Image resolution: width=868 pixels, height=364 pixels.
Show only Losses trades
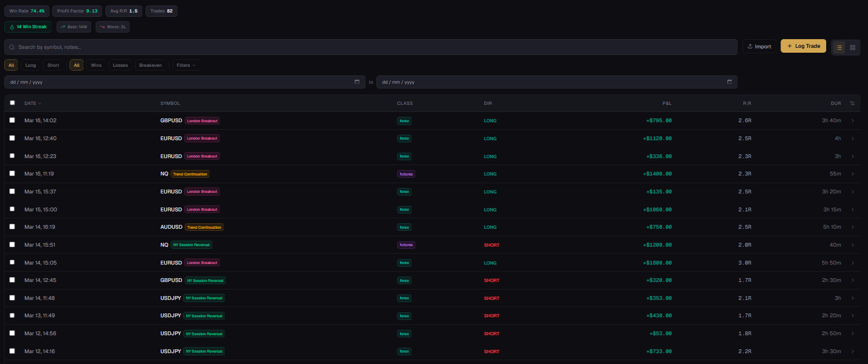tap(120, 65)
